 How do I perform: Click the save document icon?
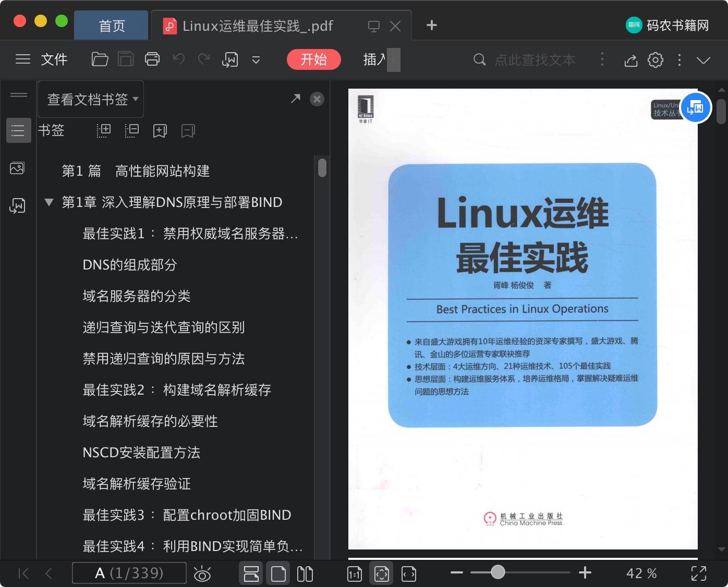click(126, 59)
